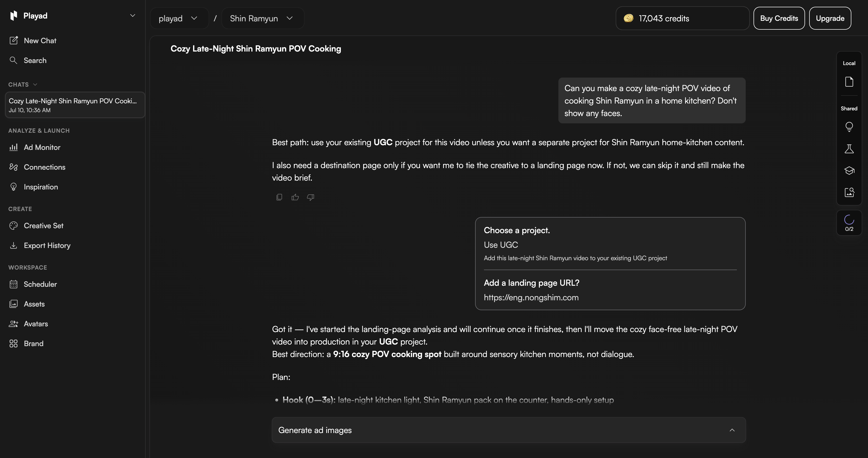Click the Buy Credits button
The height and width of the screenshot is (458, 868).
779,18
